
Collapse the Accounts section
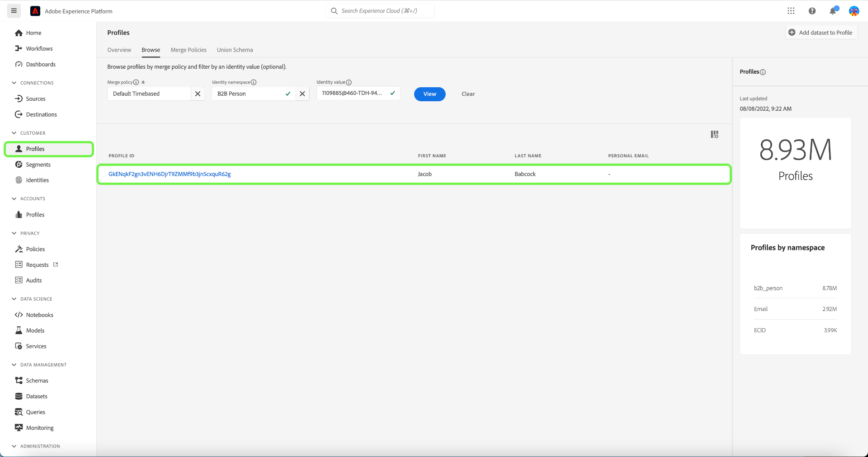tap(14, 199)
